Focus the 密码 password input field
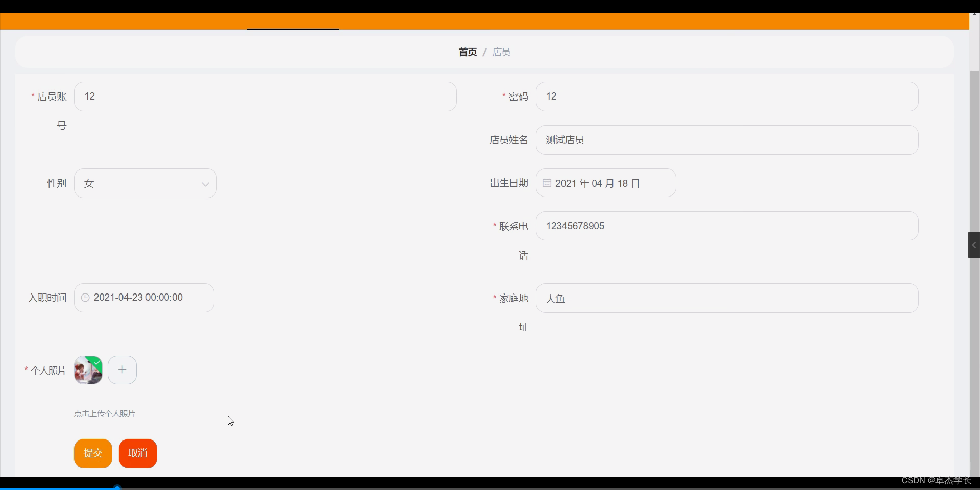 pos(727,96)
